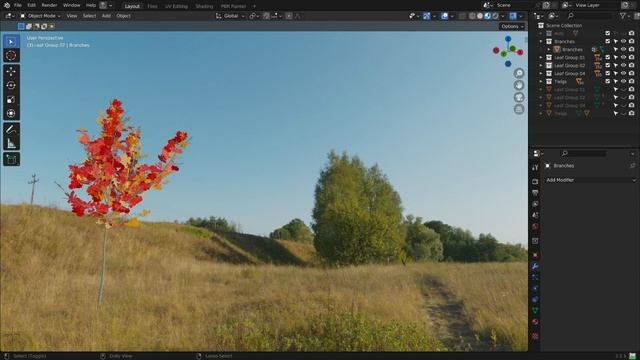Click the Blender logo menu icon
Screen dimensions: 640x360
[x=7, y=5]
